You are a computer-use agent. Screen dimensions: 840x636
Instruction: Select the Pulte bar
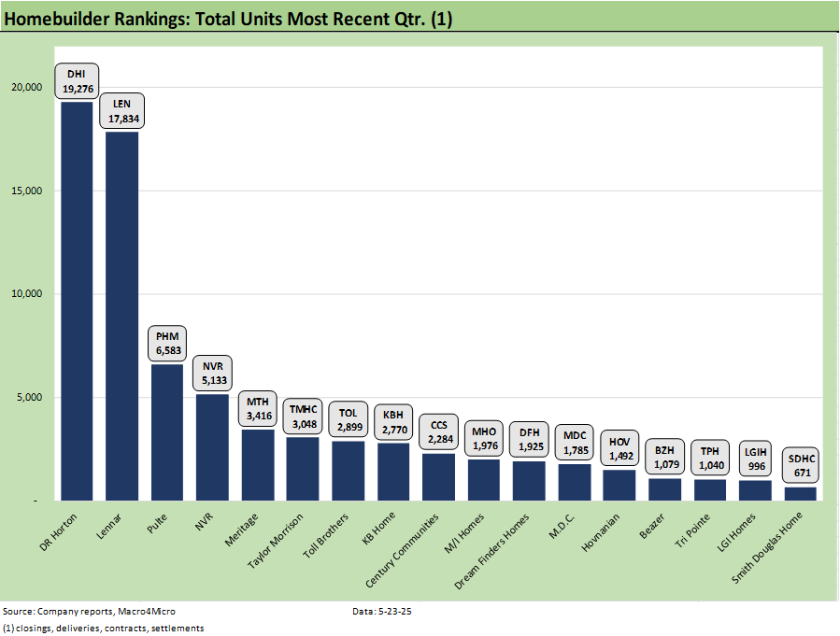coord(167,432)
